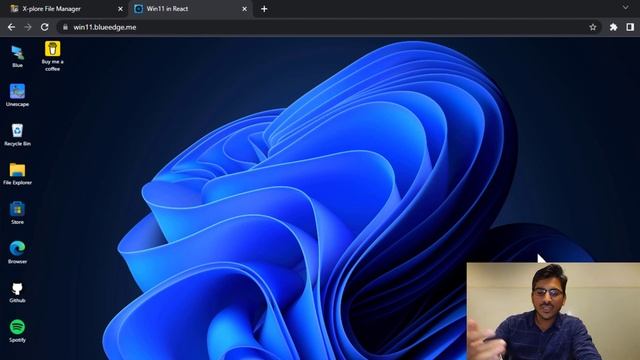Open a new browser tab with plus button
640x360 pixels.
pos(264,9)
